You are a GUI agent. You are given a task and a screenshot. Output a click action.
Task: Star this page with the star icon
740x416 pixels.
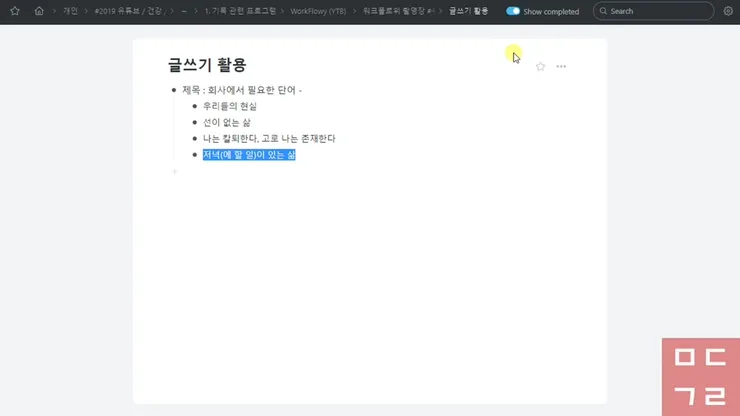[540, 67]
